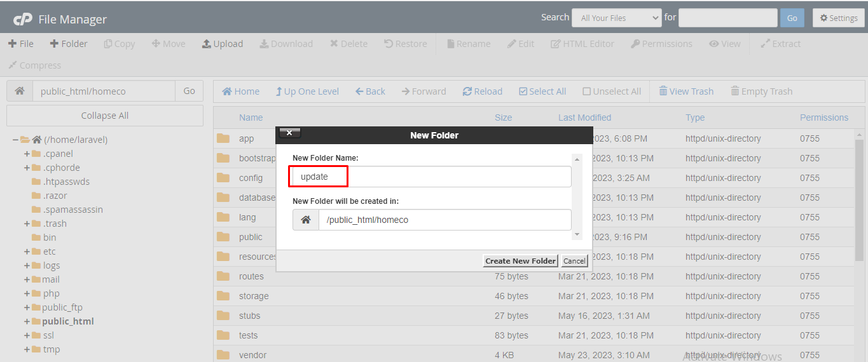Click the Reload icon in navigation bar
This screenshot has height=362, width=868.
(x=467, y=91)
